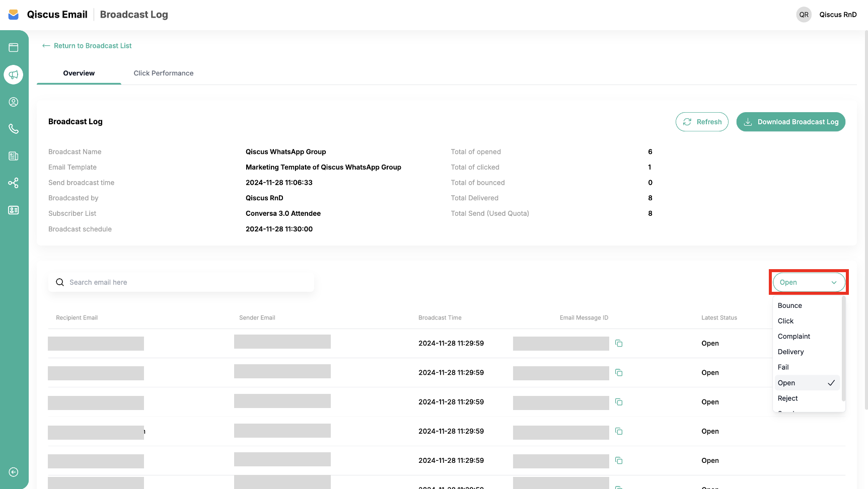Viewport: 868px width, 489px height.
Task: Click the Total of opened label
Action: point(476,152)
